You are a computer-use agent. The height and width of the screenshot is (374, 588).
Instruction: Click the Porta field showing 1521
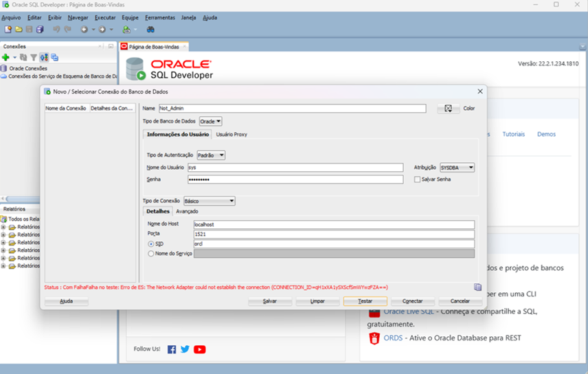point(334,234)
